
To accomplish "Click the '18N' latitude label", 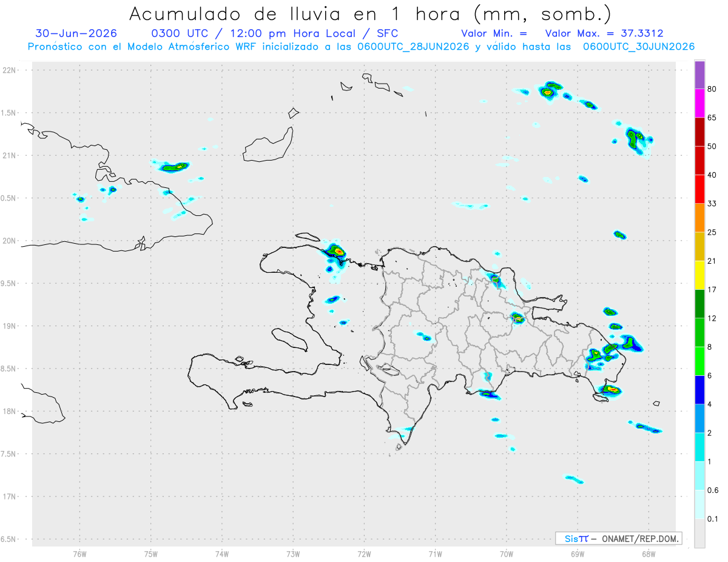I will tap(10, 412).
